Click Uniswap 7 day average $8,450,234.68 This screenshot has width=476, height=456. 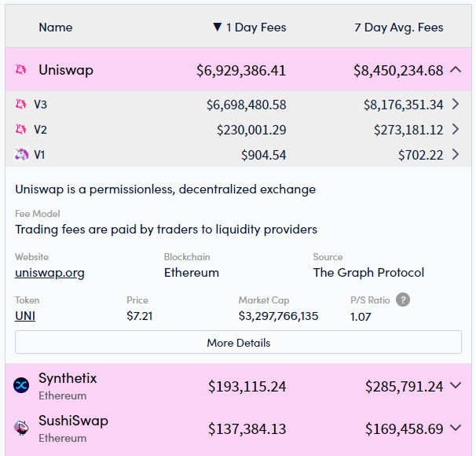click(x=398, y=71)
